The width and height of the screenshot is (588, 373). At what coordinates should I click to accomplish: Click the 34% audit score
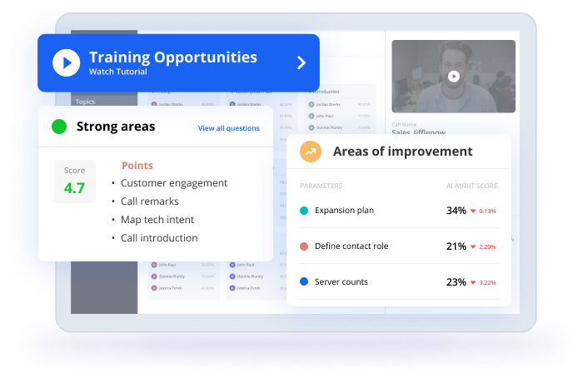[x=456, y=211]
